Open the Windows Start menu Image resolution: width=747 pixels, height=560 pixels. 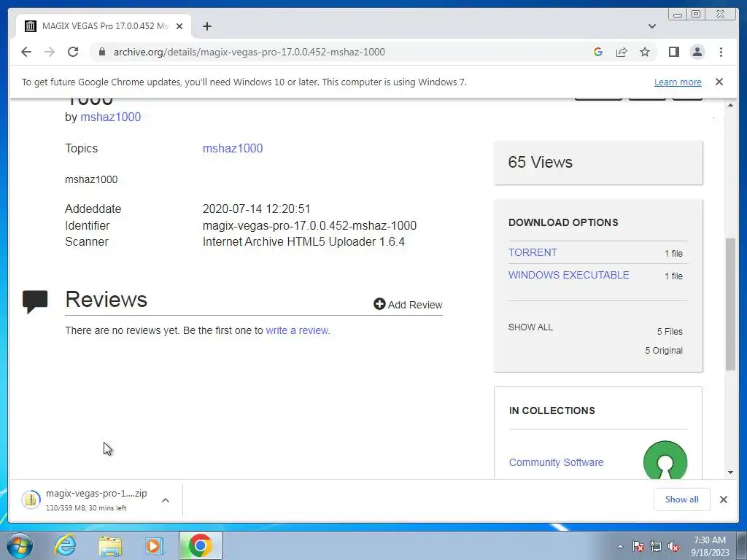click(19, 545)
